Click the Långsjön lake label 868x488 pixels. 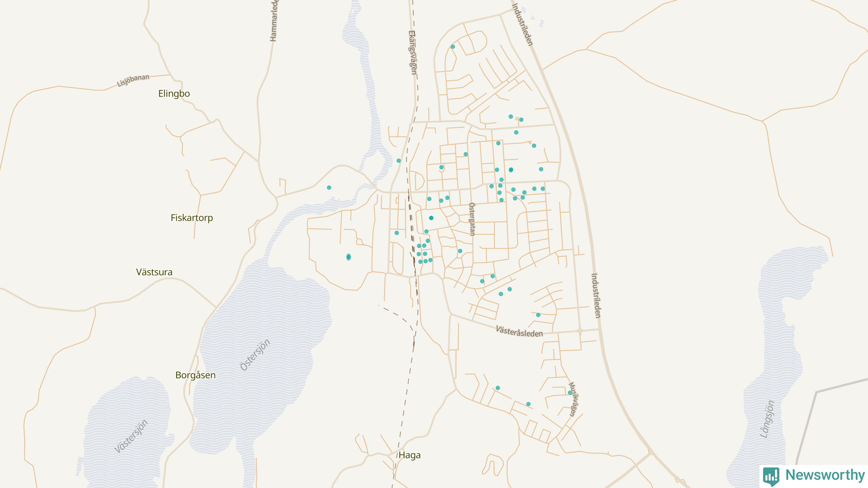tap(767, 419)
